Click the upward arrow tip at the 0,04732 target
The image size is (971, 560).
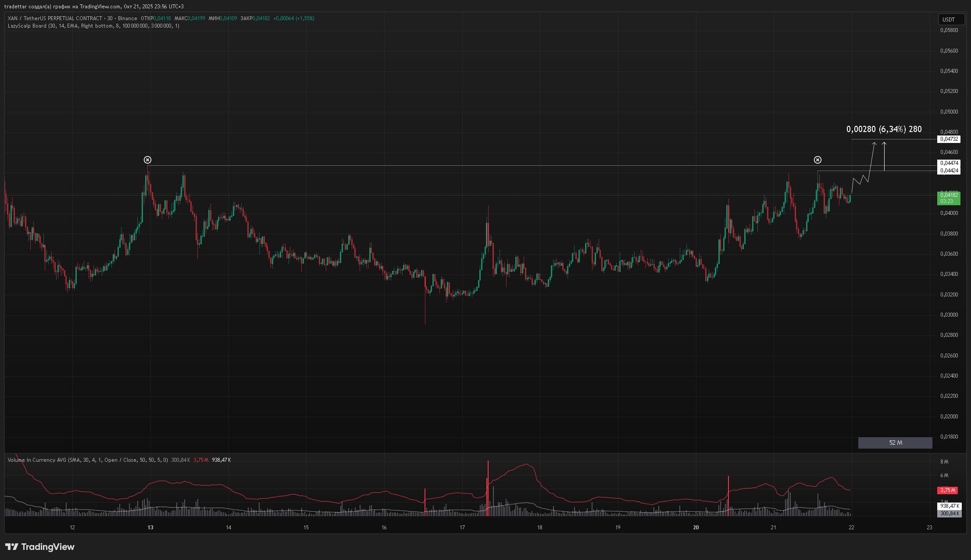[x=884, y=143]
